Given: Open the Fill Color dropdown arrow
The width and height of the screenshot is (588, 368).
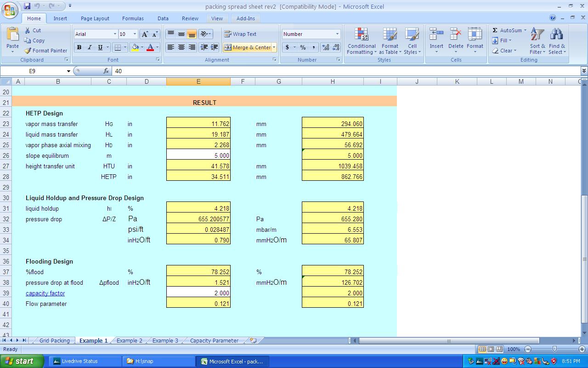Looking at the screenshot, I should [x=141, y=47].
